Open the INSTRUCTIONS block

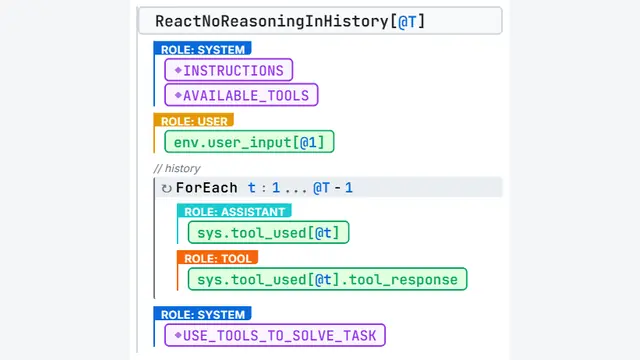click(x=229, y=70)
